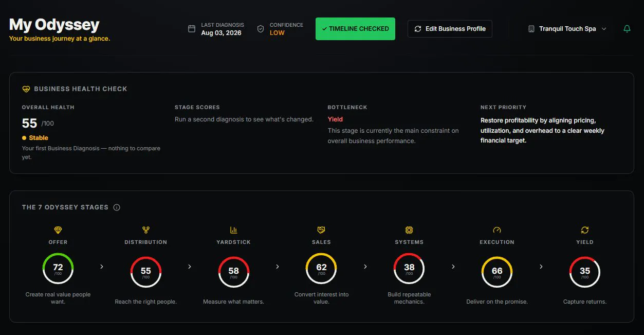Click the refresh cycle icon above Yield
The height and width of the screenshot is (335, 644).
(585, 230)
